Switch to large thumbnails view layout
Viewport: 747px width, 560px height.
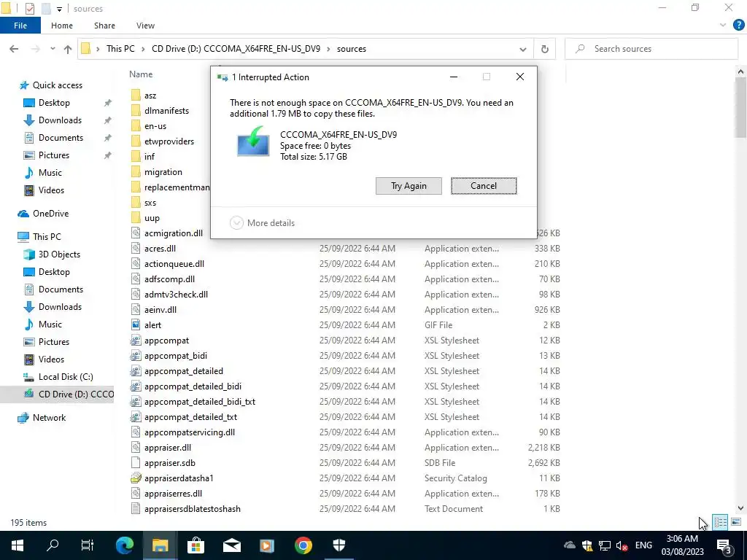coord(736,522)
